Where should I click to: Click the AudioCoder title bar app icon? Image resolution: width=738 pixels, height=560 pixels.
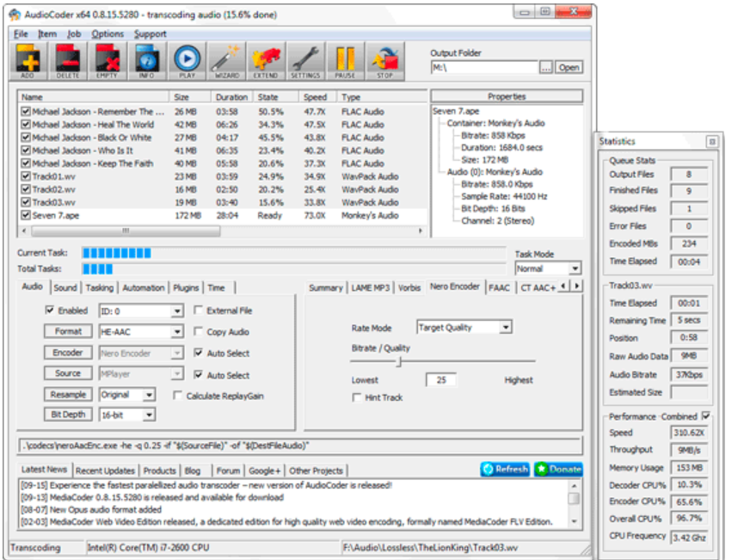click(x=15, y=15)
